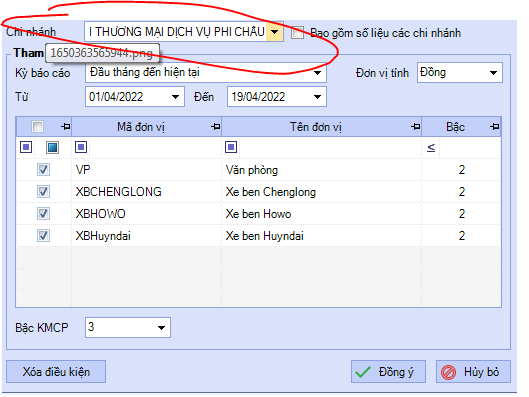This screenshot has height=397, width=529.
Task: Click the Mã đơn vị filter row cell
Action: tap(146, 147)
